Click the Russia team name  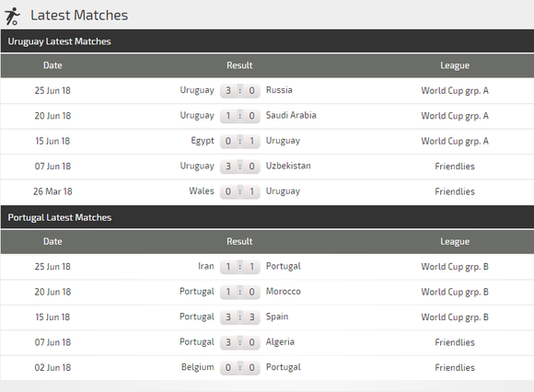[x=279, y=90]
